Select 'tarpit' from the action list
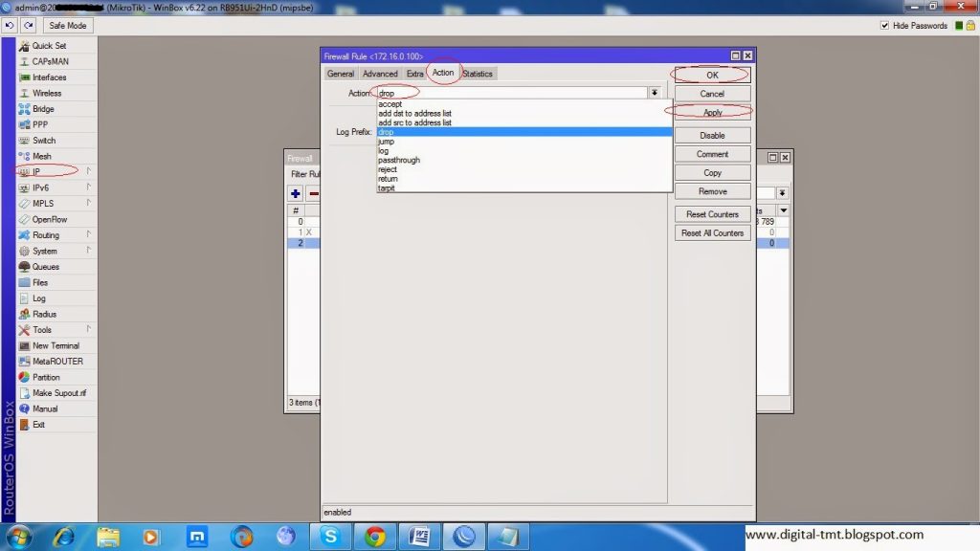 [523, 188]
